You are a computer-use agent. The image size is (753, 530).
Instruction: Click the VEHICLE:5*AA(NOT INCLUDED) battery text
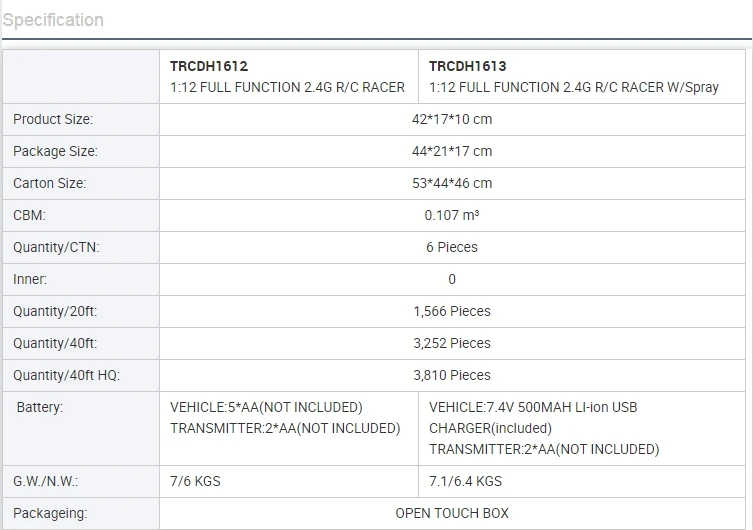[x=266, y=407]
